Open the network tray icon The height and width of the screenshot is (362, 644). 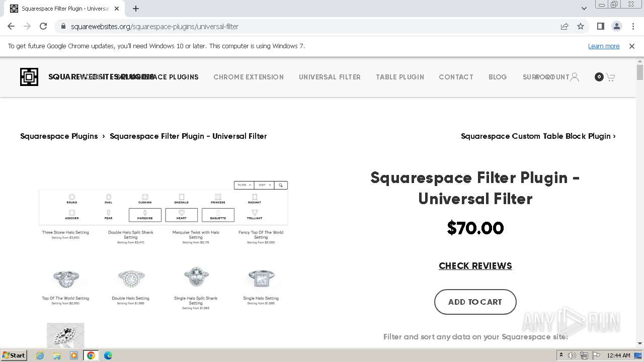point(584,355)
